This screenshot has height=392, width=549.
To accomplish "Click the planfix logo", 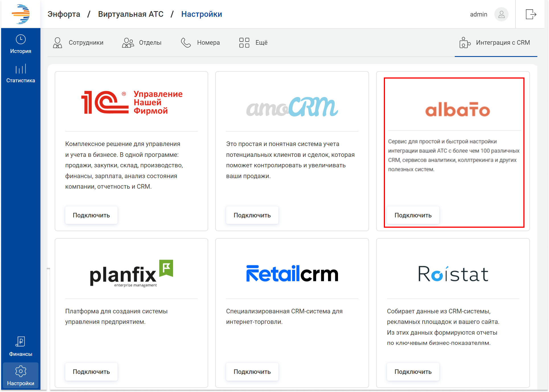I will click(132, 273).
